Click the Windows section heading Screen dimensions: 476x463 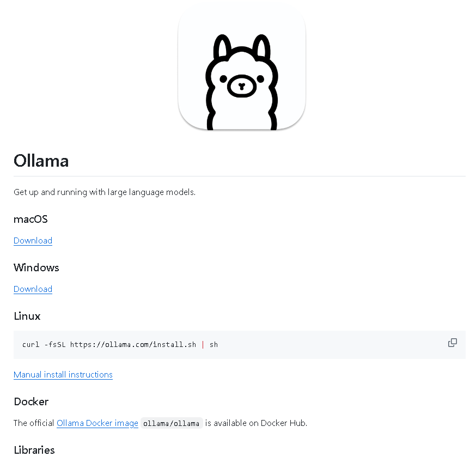click(36, 267)
